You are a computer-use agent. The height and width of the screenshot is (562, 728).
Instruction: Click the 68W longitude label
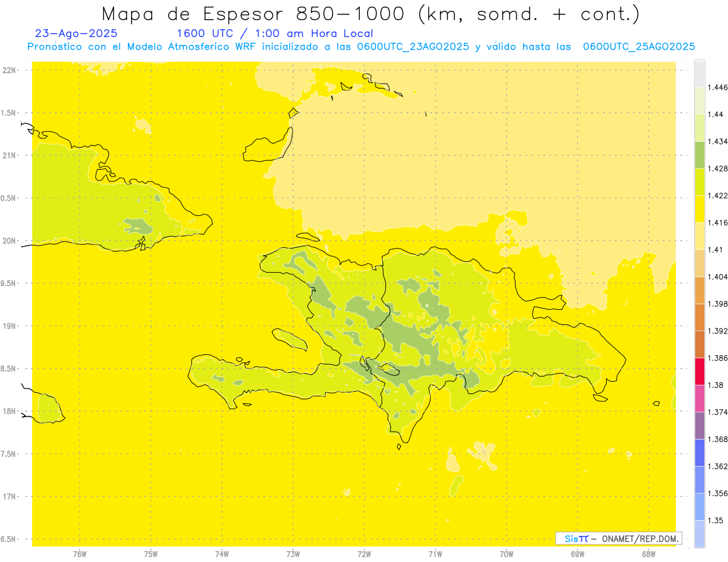pyautogui.click(x=649, y=554)
